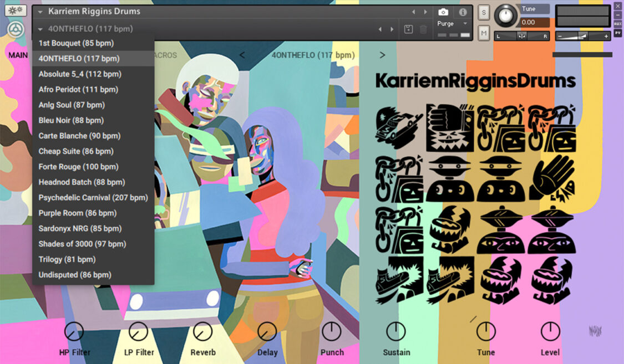The height and width of the screenshot is (364, 624).
Task: Switch to the MAIN page
Action: coord(18,55)
